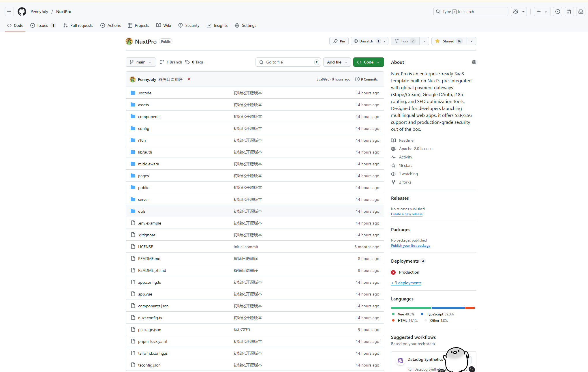
Task: Open the issues shortcut icon in header
Action: [x=558, y=12]
